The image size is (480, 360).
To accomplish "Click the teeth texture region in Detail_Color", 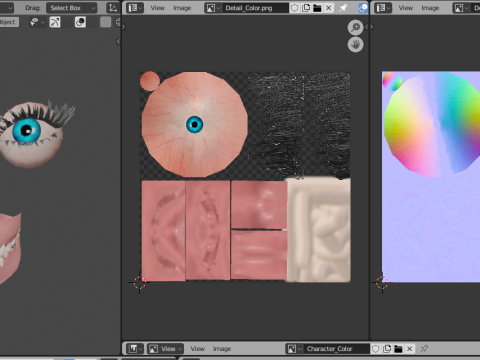I will (319, 230).
